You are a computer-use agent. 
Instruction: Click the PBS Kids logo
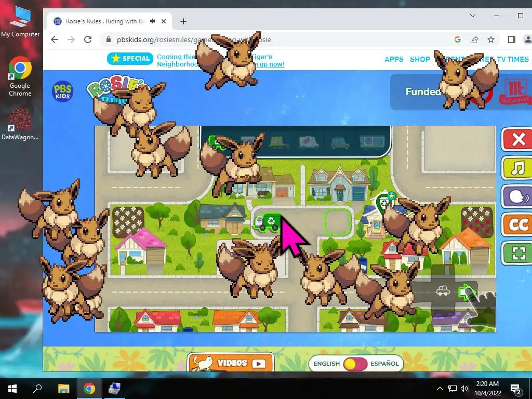pos(62,91)
